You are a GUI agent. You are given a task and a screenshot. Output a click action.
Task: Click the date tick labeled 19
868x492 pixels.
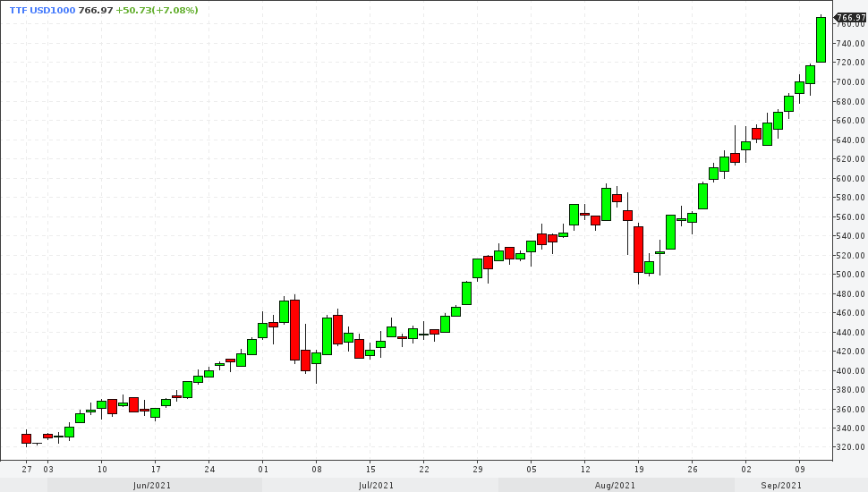point(639,470)
